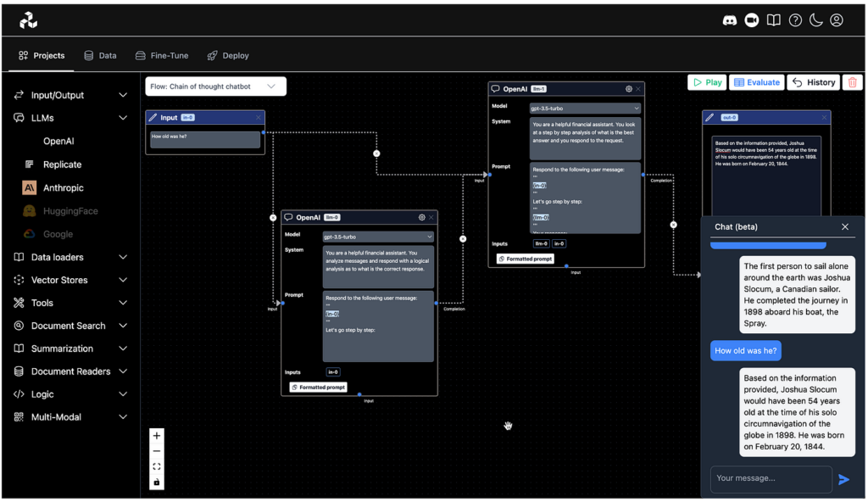The height and width of the screenshot is (502, 868).
Task: Open the documentation book icon
Action: coord(773,20)
